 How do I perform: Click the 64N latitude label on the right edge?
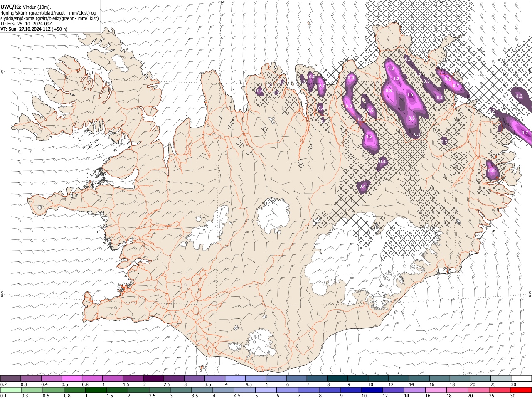coord(530,293)
